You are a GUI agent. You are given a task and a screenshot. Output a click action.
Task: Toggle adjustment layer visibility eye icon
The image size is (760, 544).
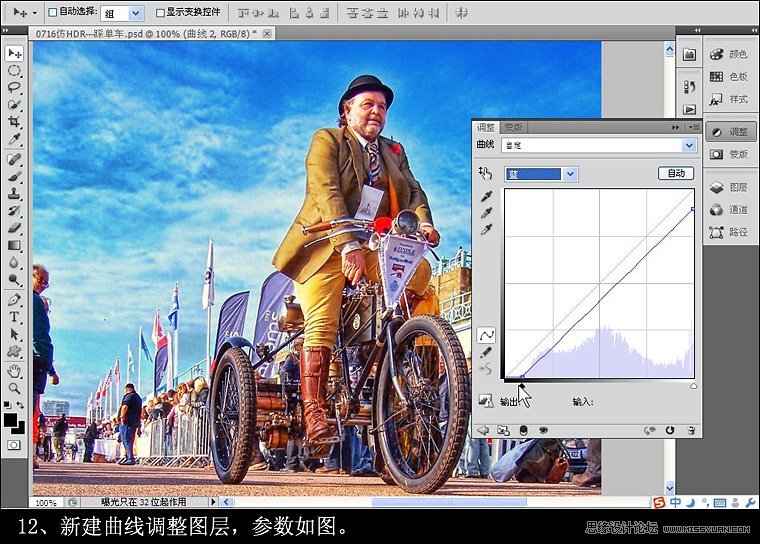(543, 431)
